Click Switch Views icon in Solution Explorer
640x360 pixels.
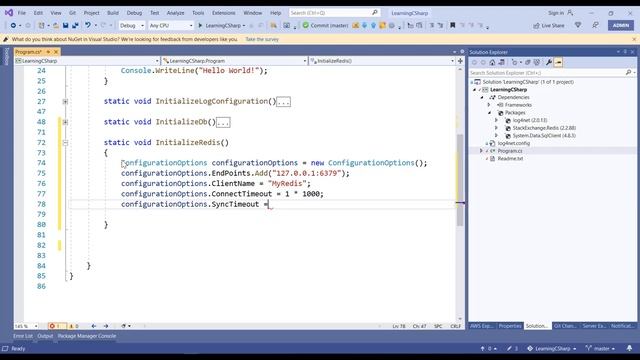(x=502, y=62)
